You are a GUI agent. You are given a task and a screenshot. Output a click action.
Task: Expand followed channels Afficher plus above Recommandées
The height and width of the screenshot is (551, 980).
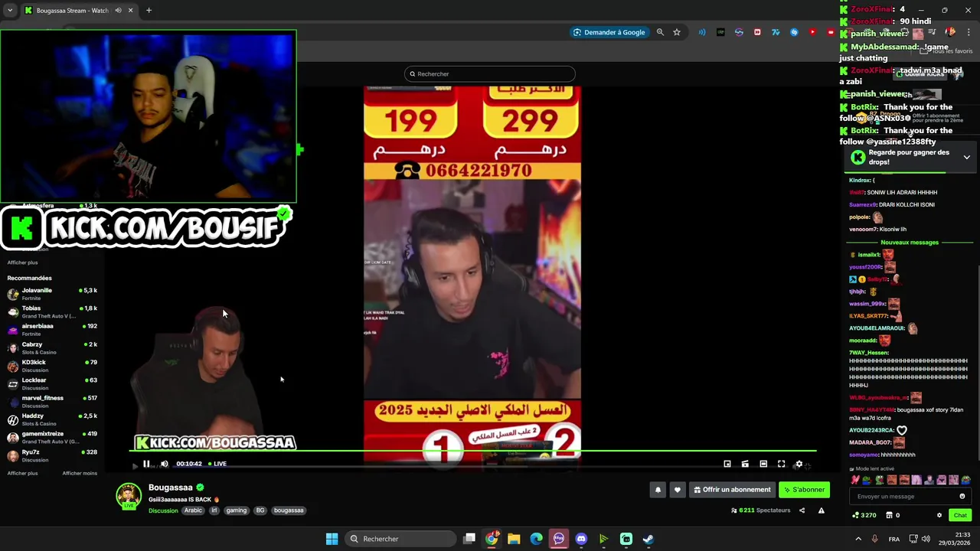tap(22, 262)
